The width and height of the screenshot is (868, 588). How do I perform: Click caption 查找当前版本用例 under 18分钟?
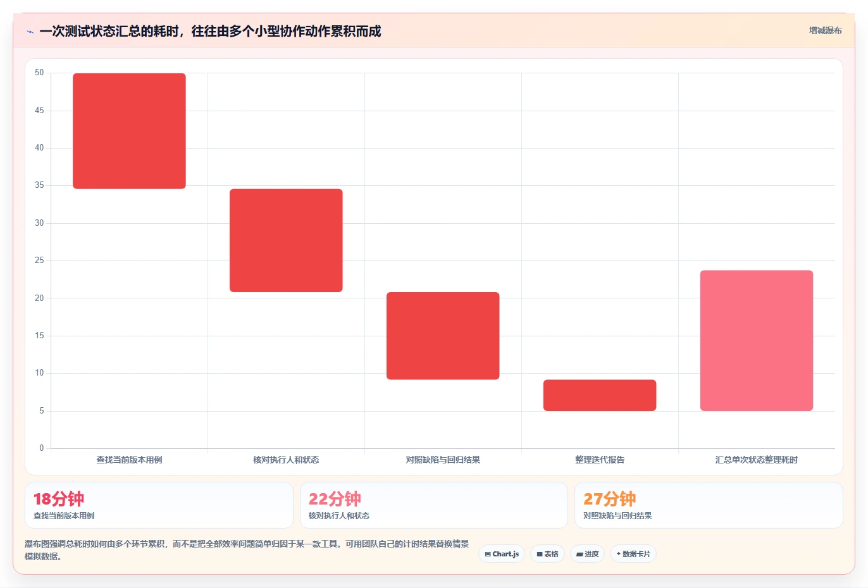tap(64, 516)
